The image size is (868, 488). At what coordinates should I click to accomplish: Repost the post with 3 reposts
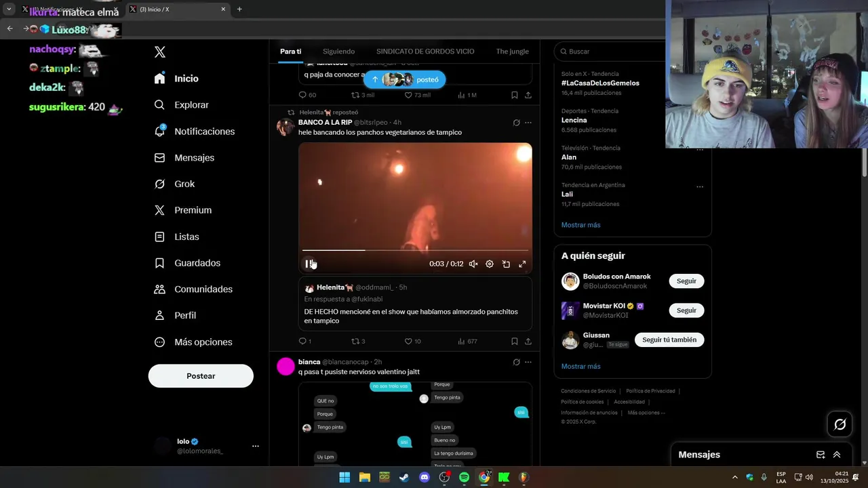click(355, 342)
